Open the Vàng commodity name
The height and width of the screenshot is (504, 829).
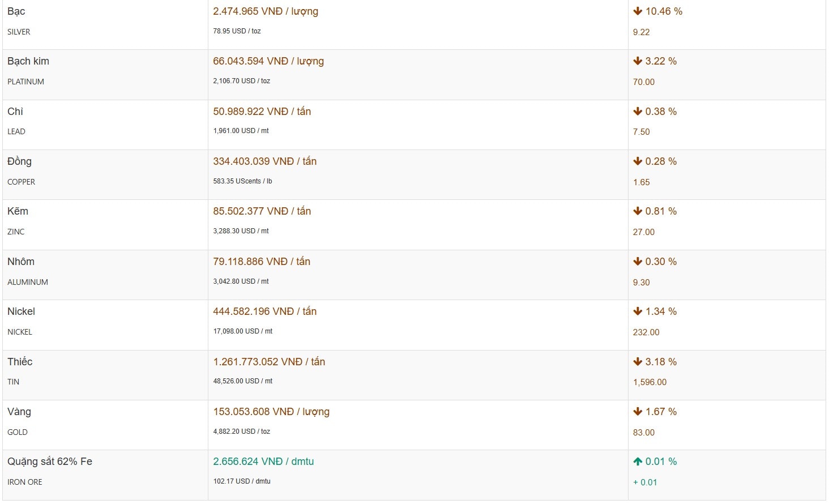[x=19, y=412]
